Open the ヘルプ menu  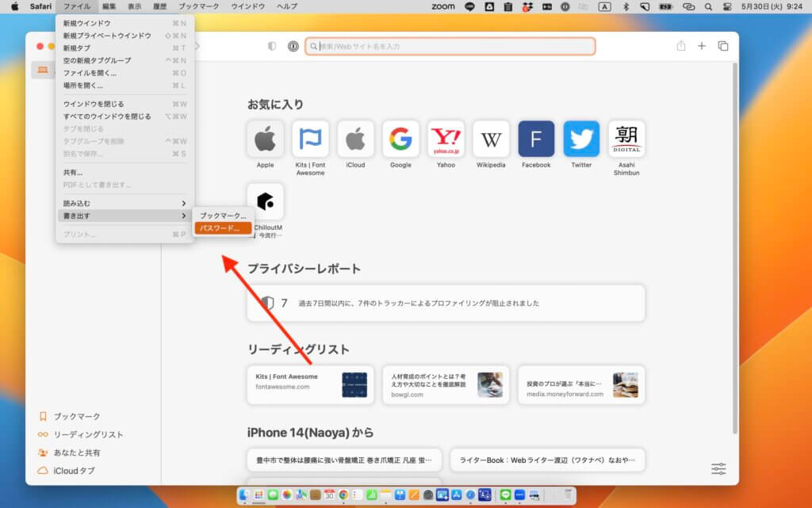click(x=286, y=6)
